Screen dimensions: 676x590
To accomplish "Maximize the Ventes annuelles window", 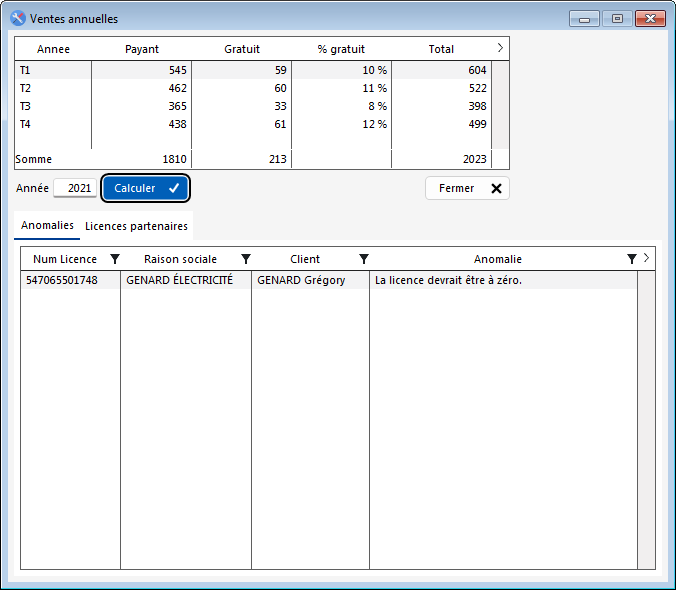I will pos(617,18).
